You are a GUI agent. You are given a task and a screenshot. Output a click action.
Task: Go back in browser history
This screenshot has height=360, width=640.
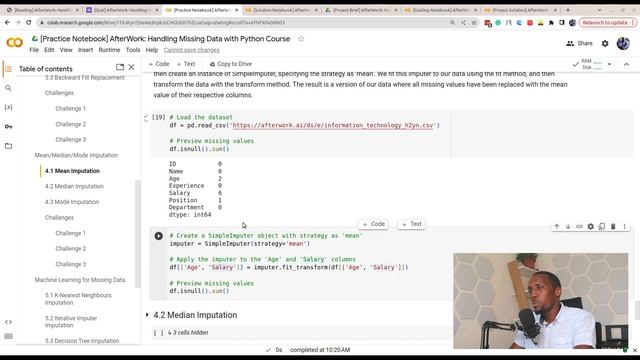click(x=7, y=22)
